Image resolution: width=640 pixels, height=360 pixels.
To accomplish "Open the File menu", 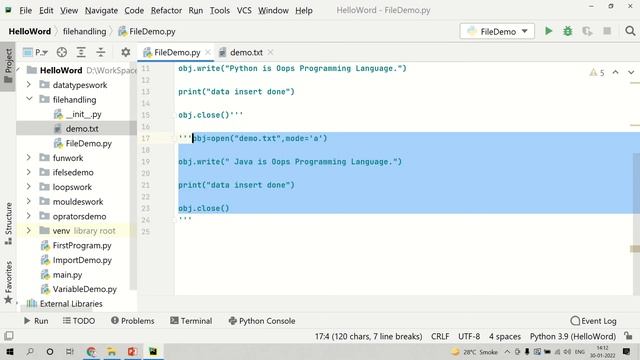I will tap(25, 10).
